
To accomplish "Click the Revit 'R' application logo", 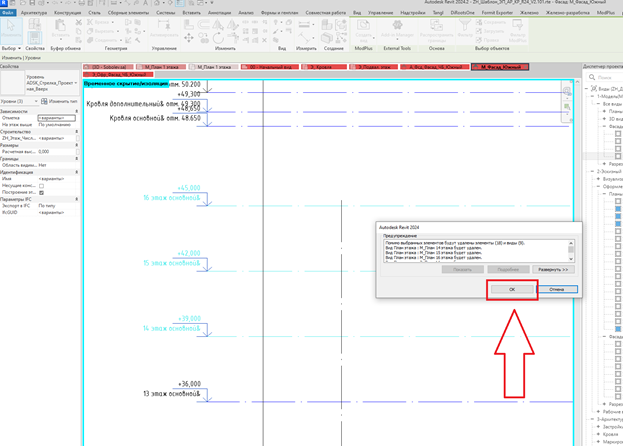I will pyautogui.click(x=4, y=3).
